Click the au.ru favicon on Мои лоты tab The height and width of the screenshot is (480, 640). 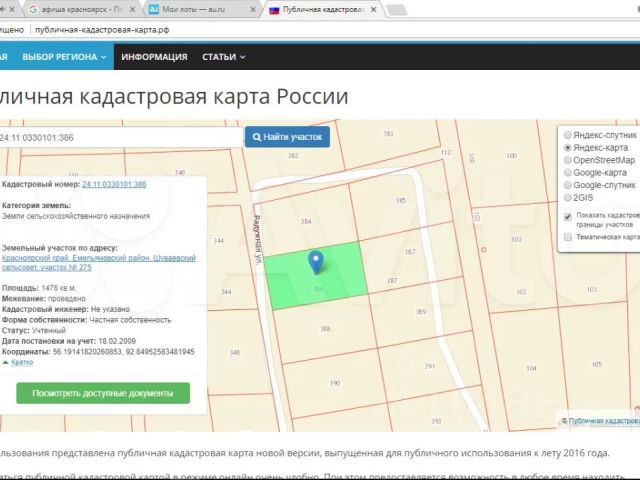(153, 9)
